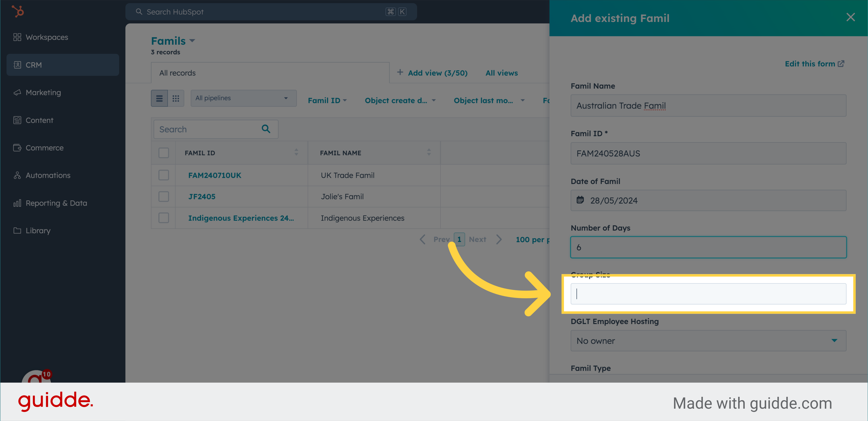This screenshot has width=868, height=421.
Task: Open Library from the sidebar
Action: pos(38,230)
